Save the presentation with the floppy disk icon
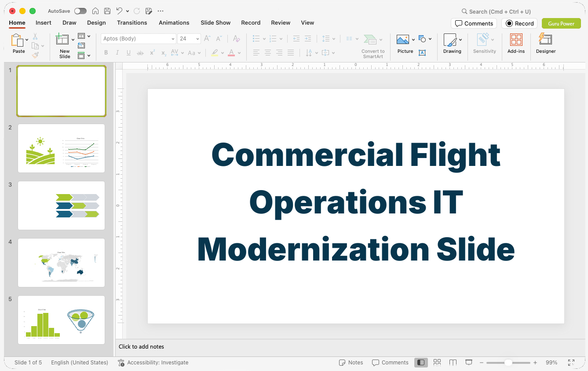 [x=107, y=11]
